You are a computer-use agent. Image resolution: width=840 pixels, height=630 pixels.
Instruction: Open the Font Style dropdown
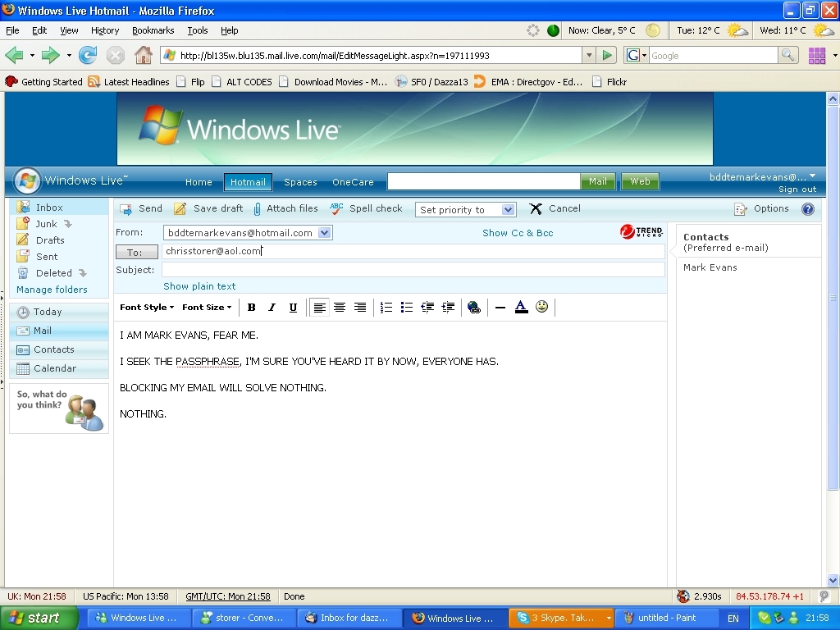pos(146,308)
